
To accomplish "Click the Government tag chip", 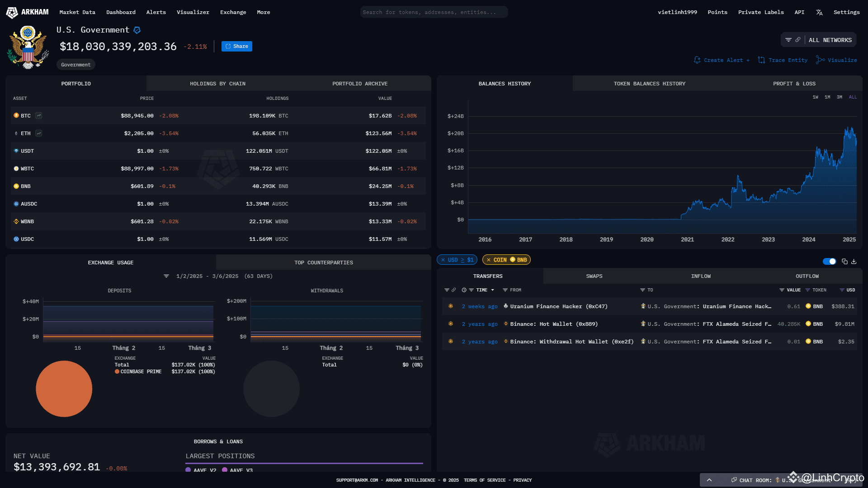I will [76, 65].
